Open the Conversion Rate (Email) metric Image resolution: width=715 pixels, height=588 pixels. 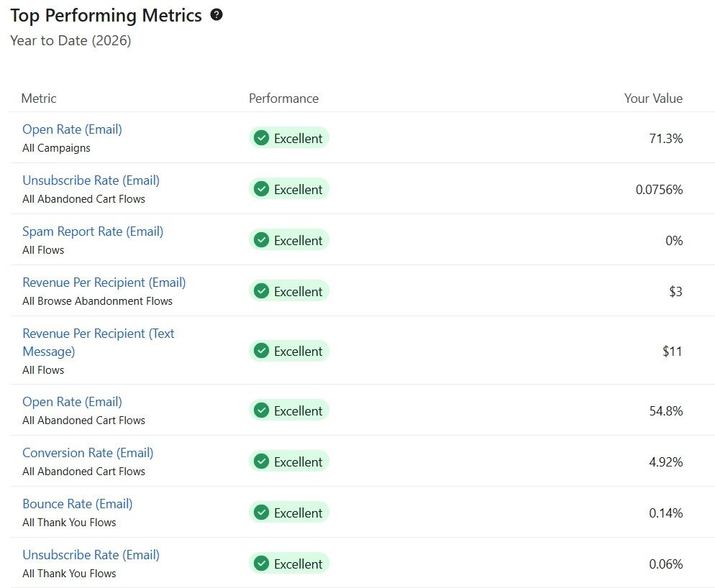88,453
